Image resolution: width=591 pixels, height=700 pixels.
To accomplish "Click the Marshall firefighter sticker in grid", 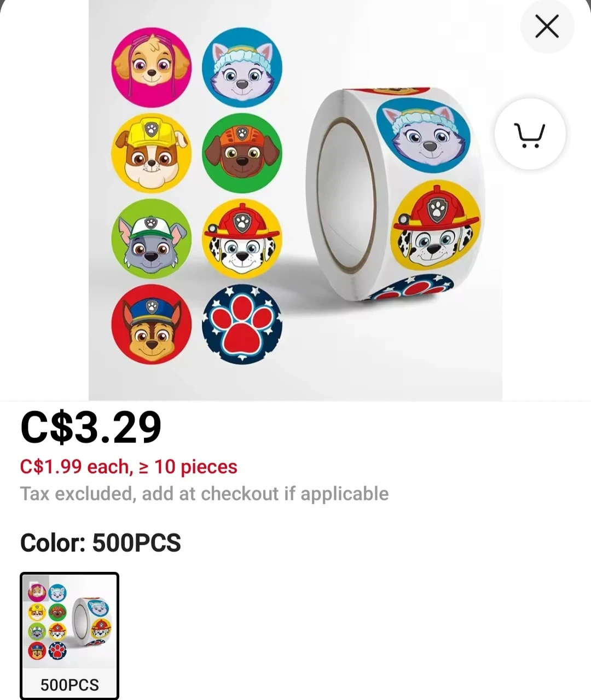I will pos(242,239).
